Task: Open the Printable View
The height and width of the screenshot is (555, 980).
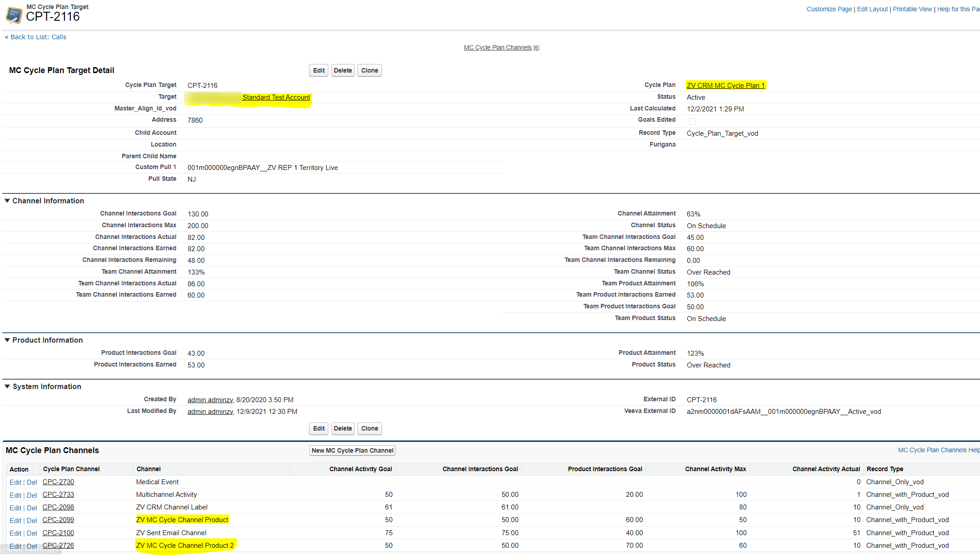Action: [912, 9]
